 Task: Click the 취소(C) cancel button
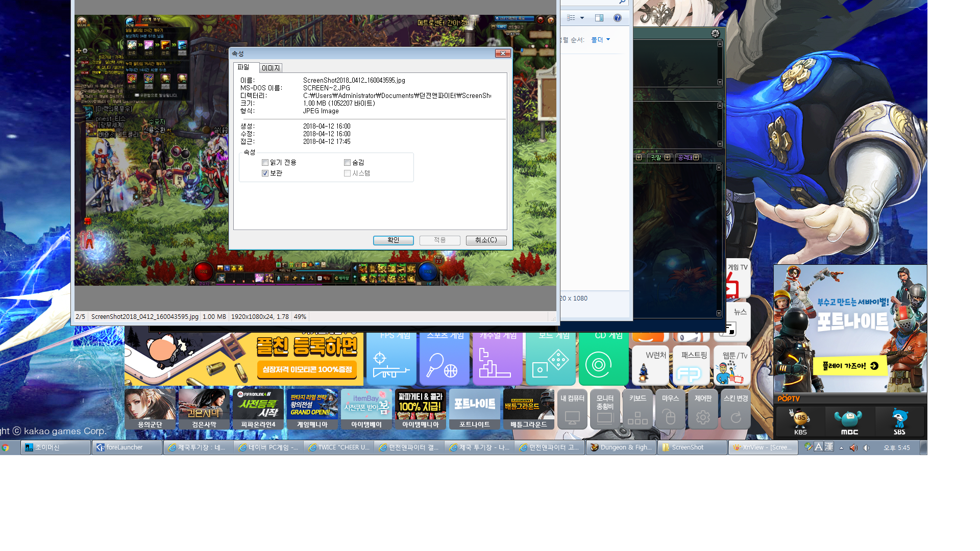(x=486, y=240)
